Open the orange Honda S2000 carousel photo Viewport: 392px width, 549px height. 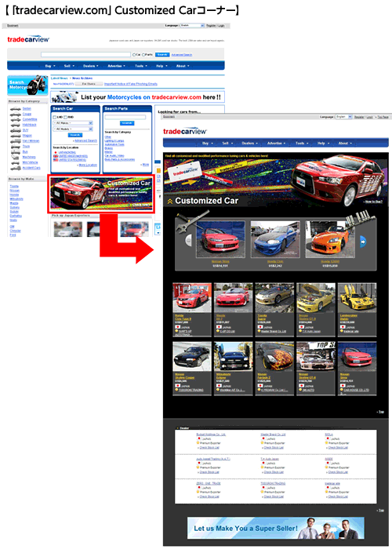coord(330,239)
